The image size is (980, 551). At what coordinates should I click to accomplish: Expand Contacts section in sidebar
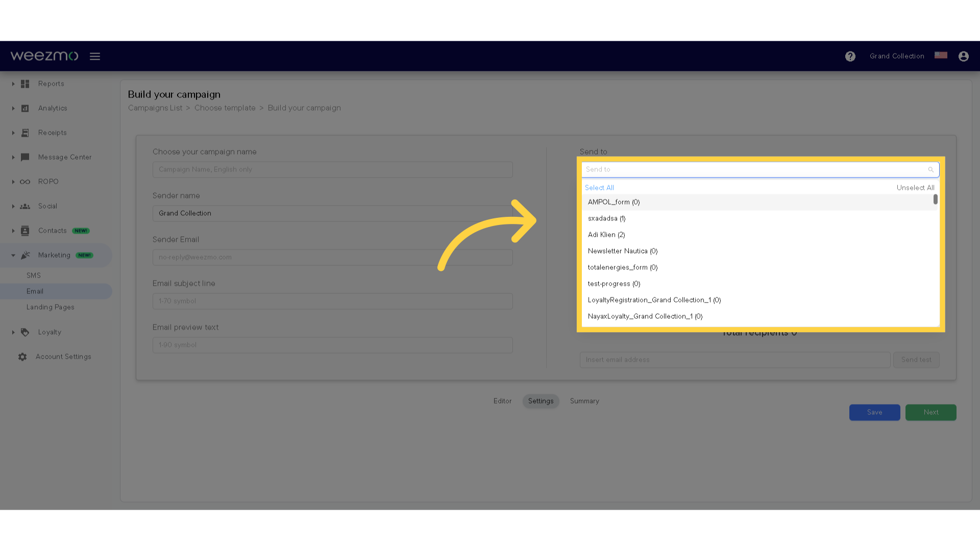[x=13, y=230]
